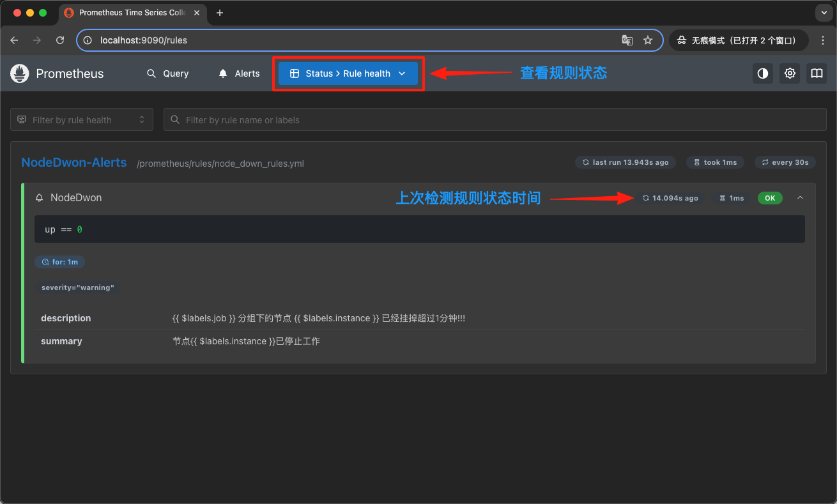Open the documentation book icon
The image size is (837, 504).
point(816,73)
